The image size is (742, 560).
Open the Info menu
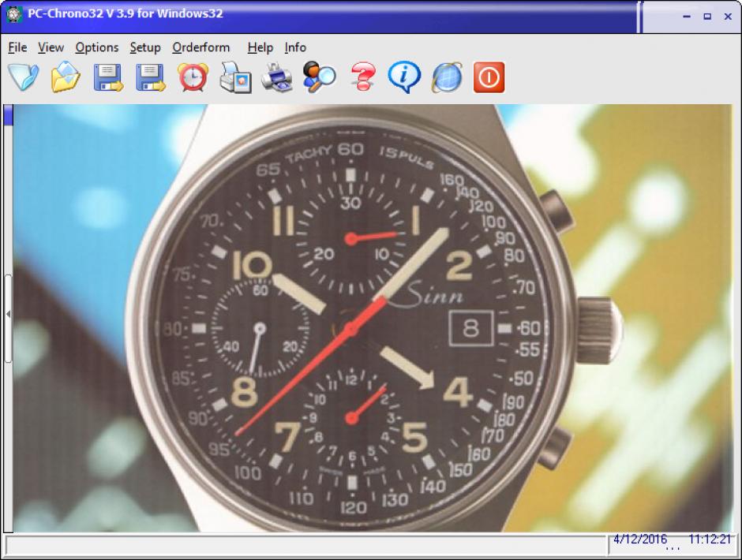[295, 47]
